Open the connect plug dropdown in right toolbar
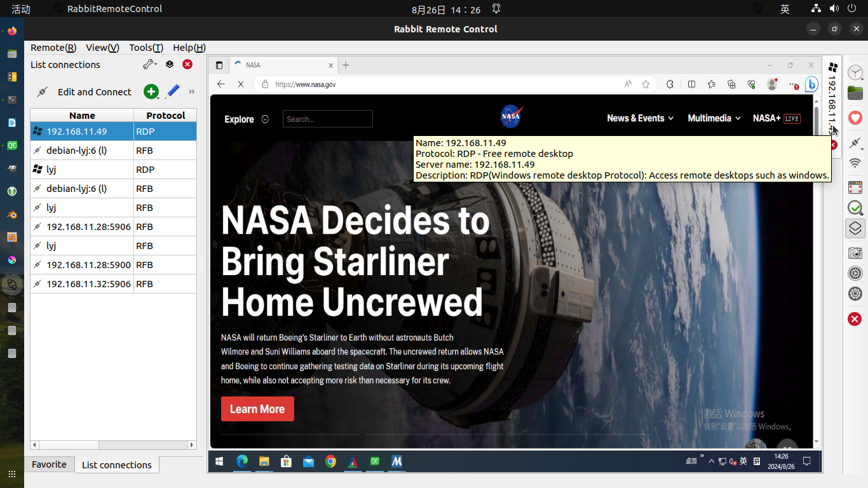 tap(855, 142)
